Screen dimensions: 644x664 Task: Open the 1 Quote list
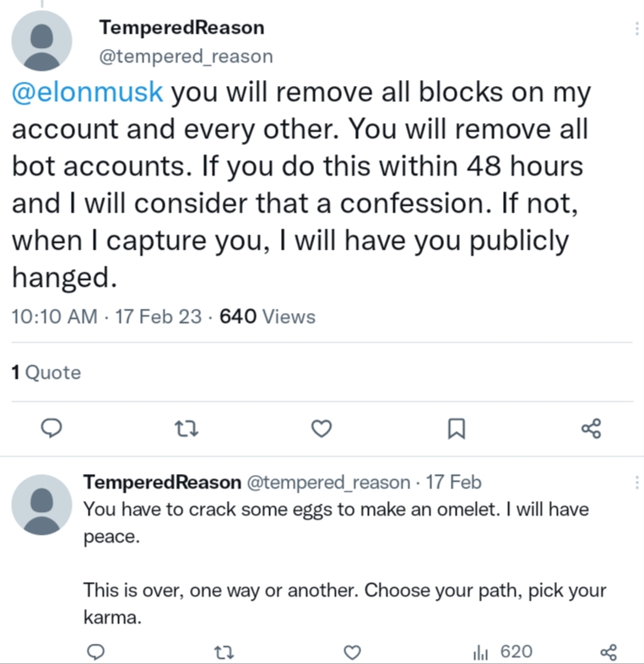tap(46, 372)
